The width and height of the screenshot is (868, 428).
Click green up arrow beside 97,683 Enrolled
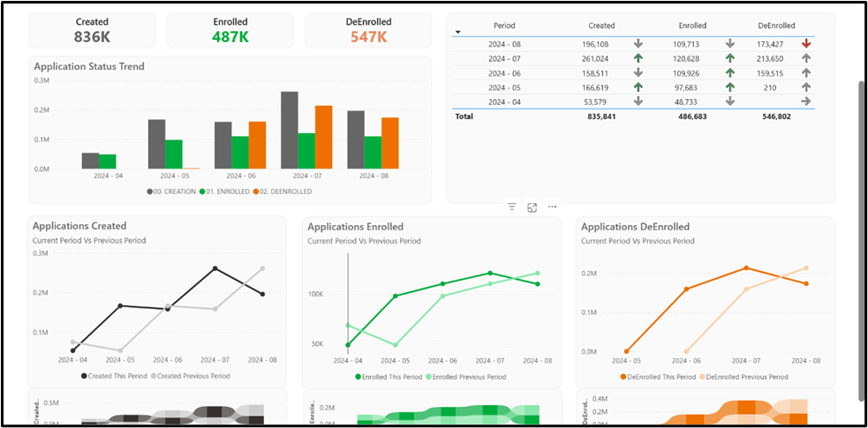pyautogui.click(x=729, y=86)
